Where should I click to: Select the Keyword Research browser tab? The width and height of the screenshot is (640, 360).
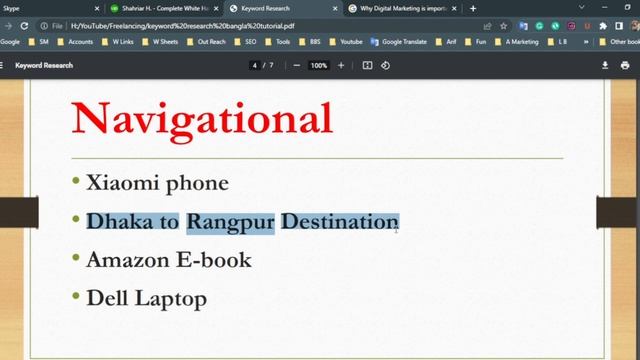[x=282, y=9]
